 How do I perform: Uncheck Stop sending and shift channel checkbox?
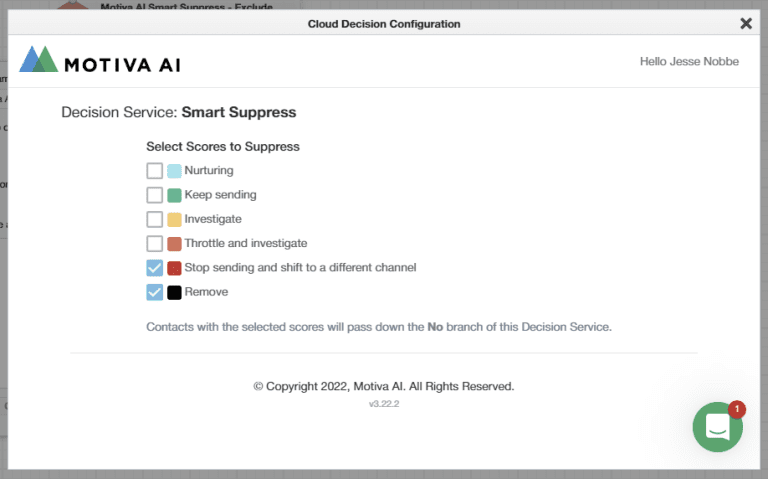[155, 268]
